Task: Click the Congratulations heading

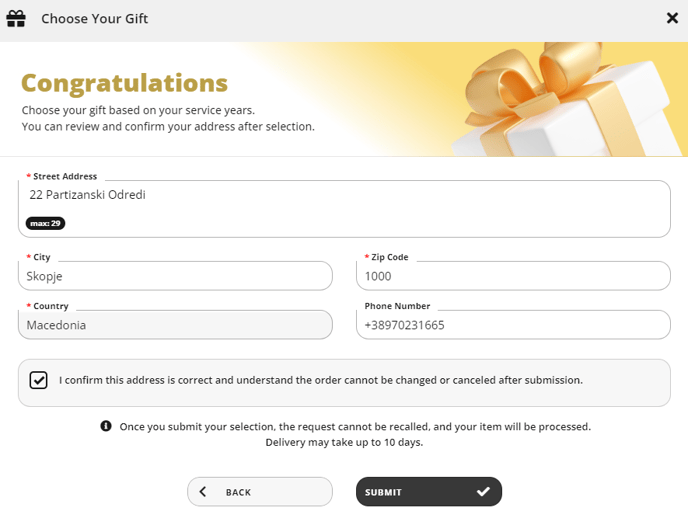Action: coord(125,83)
